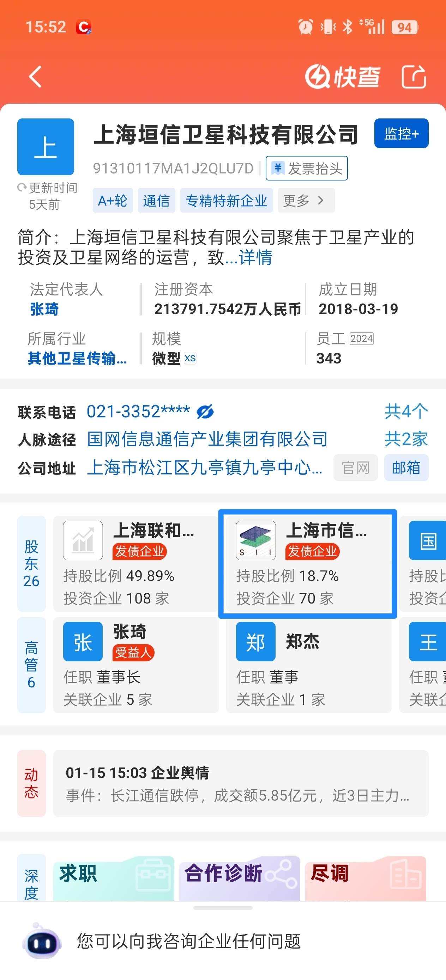
Task: Open the 快查 quick search
Action: 342,76
